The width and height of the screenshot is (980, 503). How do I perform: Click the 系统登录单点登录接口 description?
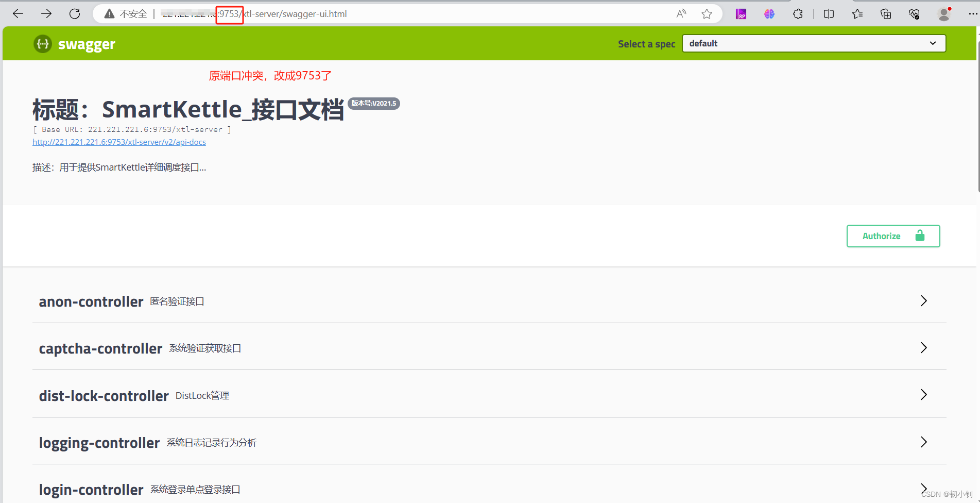click(x=195, y=490)
